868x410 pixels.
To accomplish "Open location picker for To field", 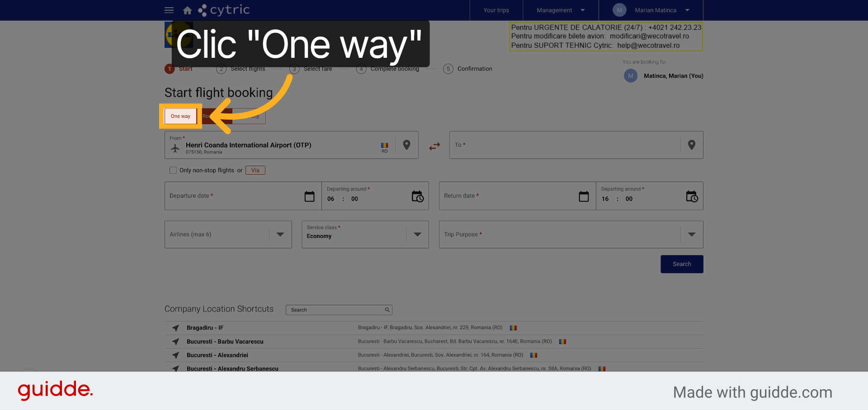I will pyautogui.click(x=692, y=145).
